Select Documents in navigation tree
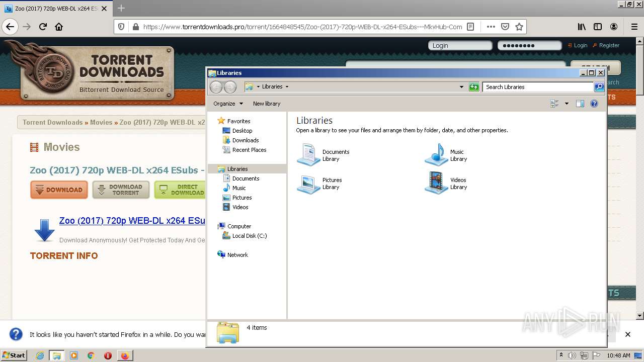This screenshot has height=362, width=644. 246,178
